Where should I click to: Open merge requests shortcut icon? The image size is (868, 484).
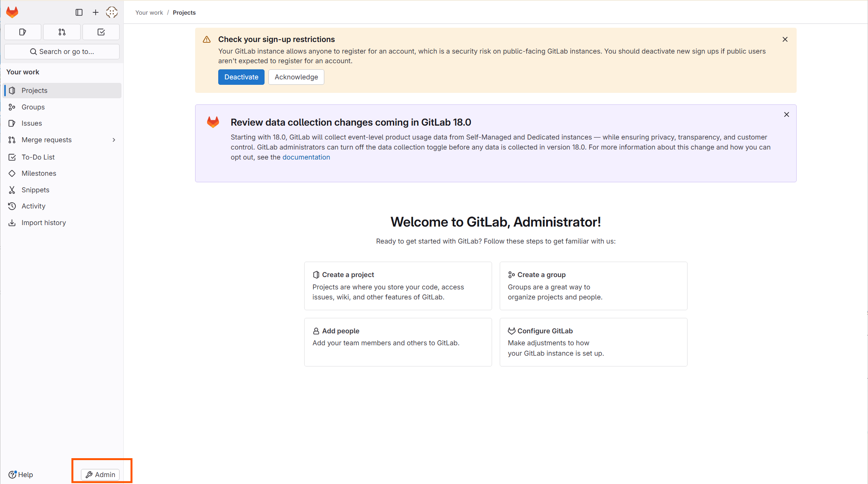click(x=62, y=32)
